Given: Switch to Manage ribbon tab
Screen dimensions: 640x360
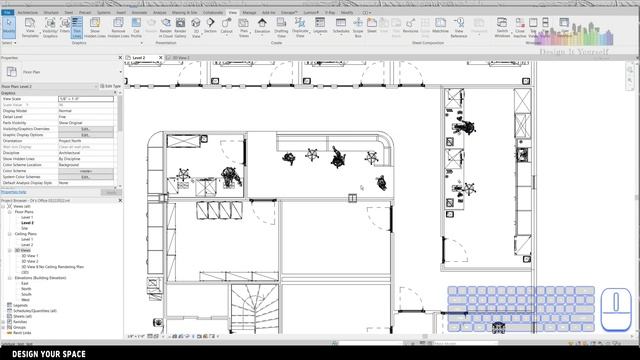Looking at the screenshot, I should tap(249, 12).
